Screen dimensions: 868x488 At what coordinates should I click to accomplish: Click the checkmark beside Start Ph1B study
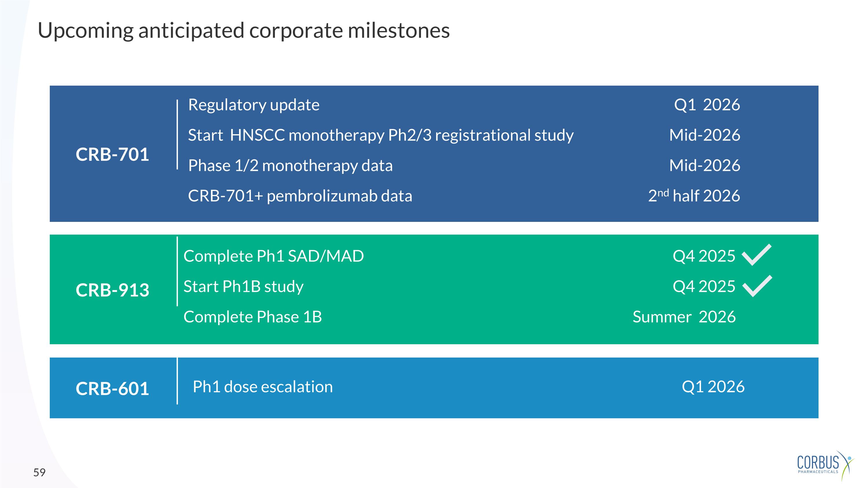[757, 286]
